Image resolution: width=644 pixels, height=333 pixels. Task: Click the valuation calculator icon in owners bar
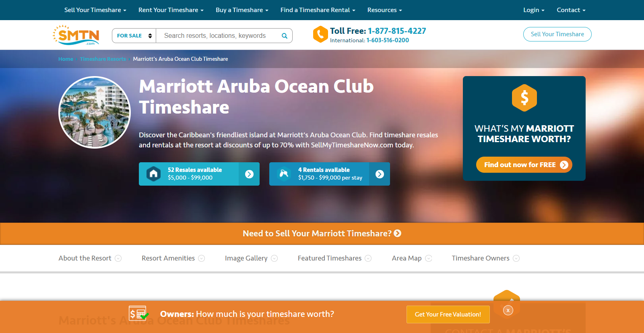pyautogui.click(x=138, y=313)
